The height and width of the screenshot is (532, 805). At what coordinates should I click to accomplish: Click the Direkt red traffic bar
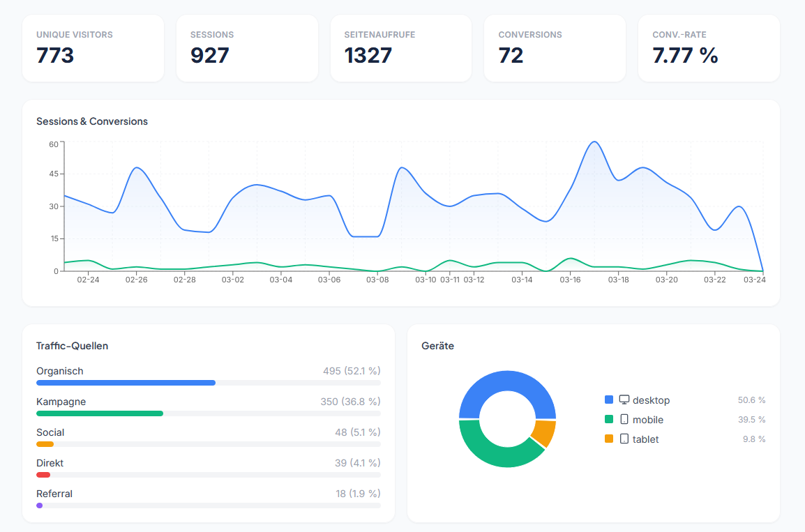tap(43, 475)
